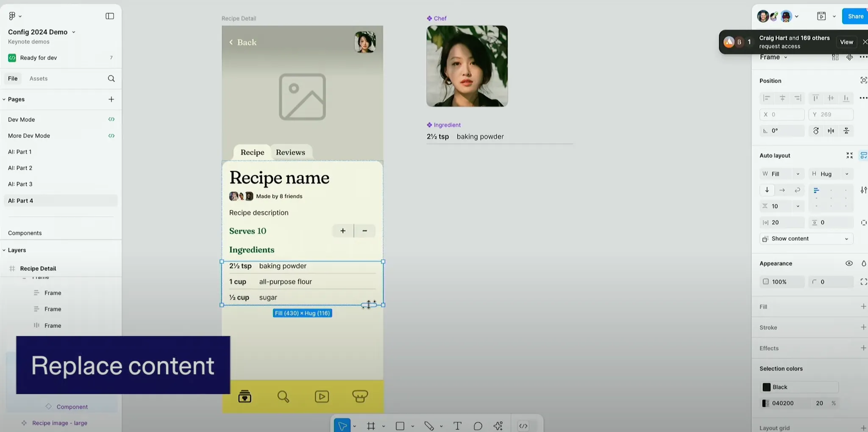Screen dimensions: 868x432
Task: Click the align vertical centers icon
Action: click(x=831, y=98)
